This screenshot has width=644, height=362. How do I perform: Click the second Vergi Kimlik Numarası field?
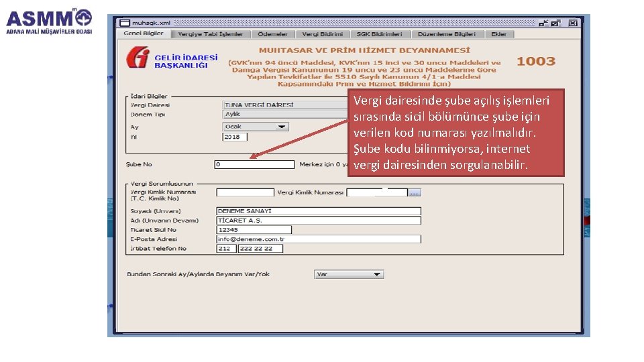tap(376, 192)
